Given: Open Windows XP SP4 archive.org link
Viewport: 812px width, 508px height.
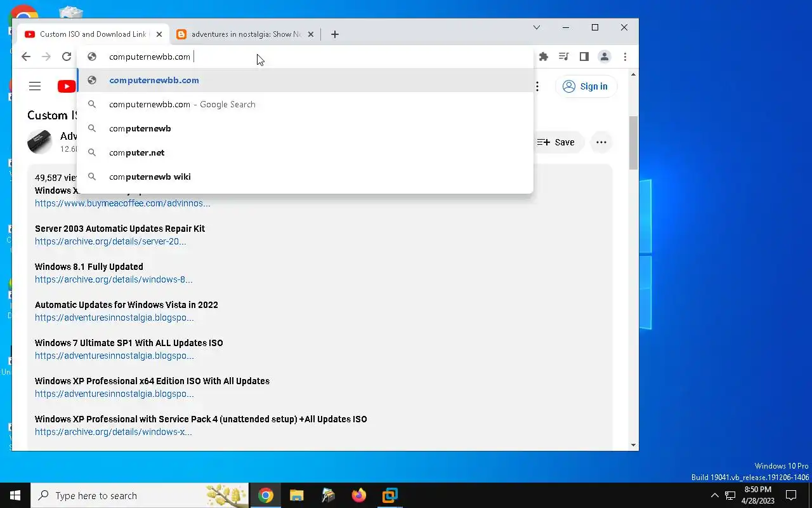Looking at the screenshot, I should (114, 432).
